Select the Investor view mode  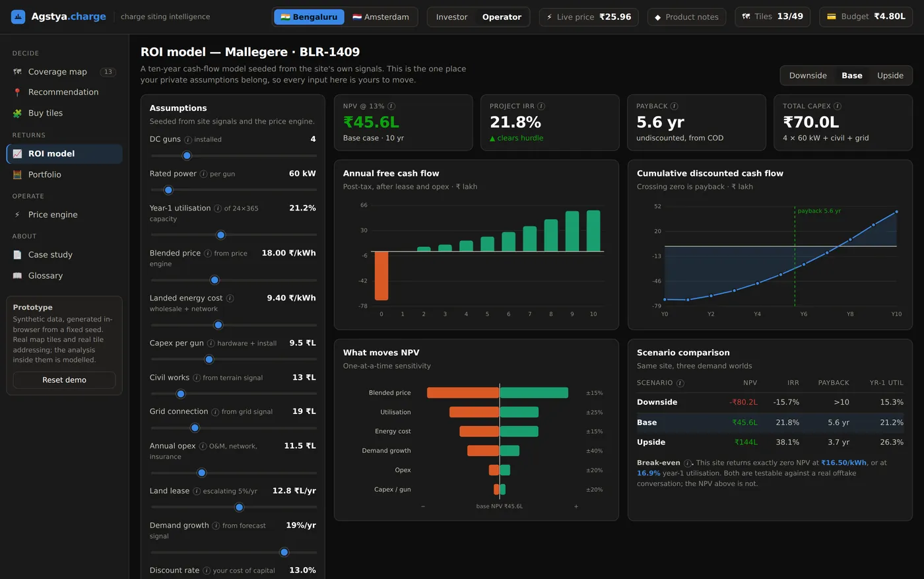(451, 17)
